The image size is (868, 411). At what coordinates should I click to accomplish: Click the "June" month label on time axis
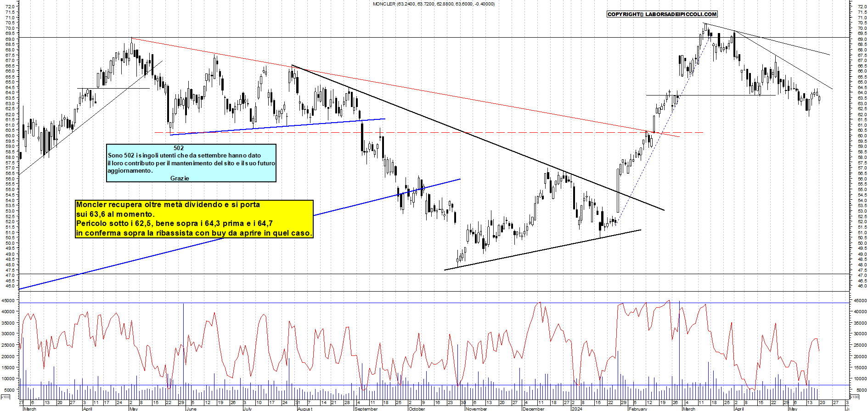(192, 409)
